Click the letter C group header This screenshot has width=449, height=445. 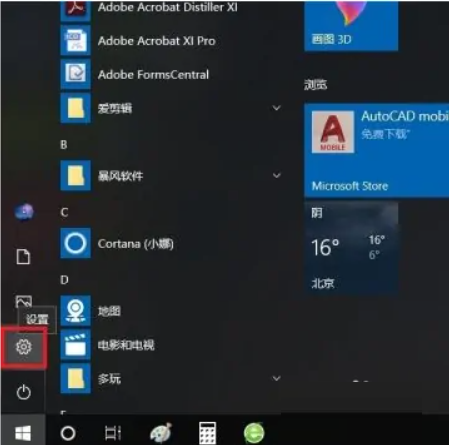[x=64, y=212]
